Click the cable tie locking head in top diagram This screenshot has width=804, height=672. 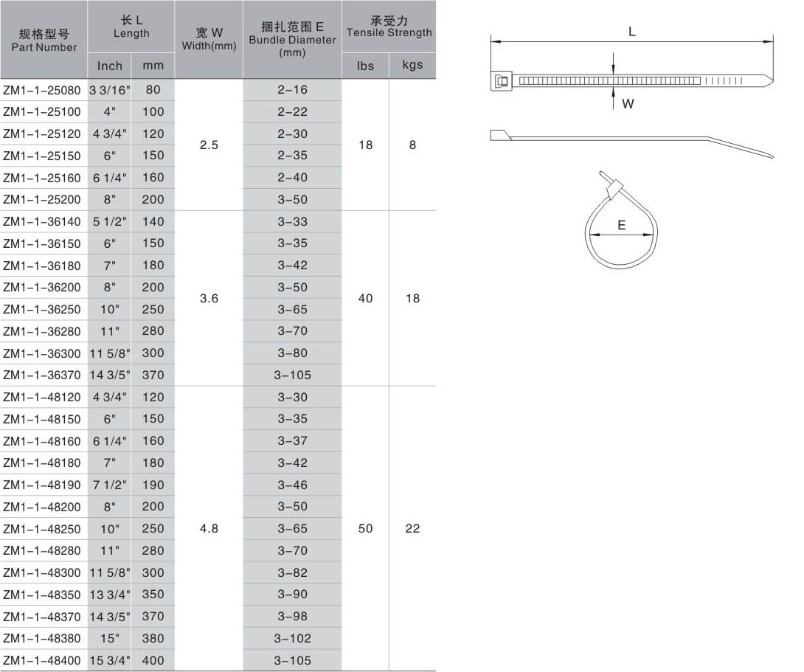tap(502, 80)
